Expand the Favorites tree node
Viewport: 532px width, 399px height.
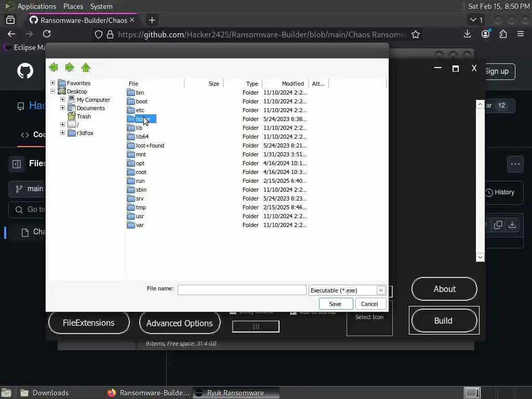tap(52, 83)
